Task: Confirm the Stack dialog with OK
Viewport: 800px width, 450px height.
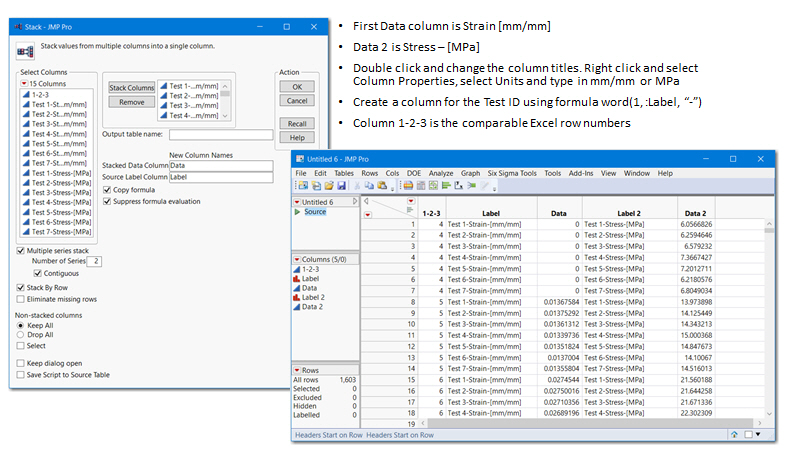Action: (x=297, y=87)
